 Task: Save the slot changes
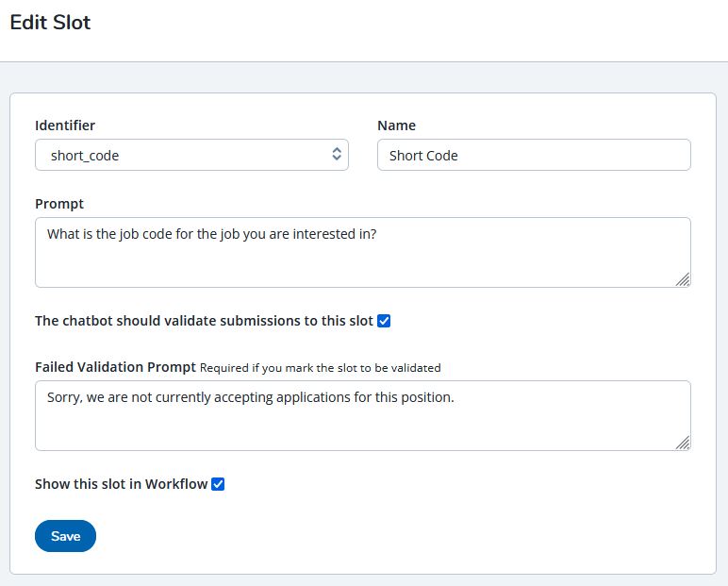point(65,536)
